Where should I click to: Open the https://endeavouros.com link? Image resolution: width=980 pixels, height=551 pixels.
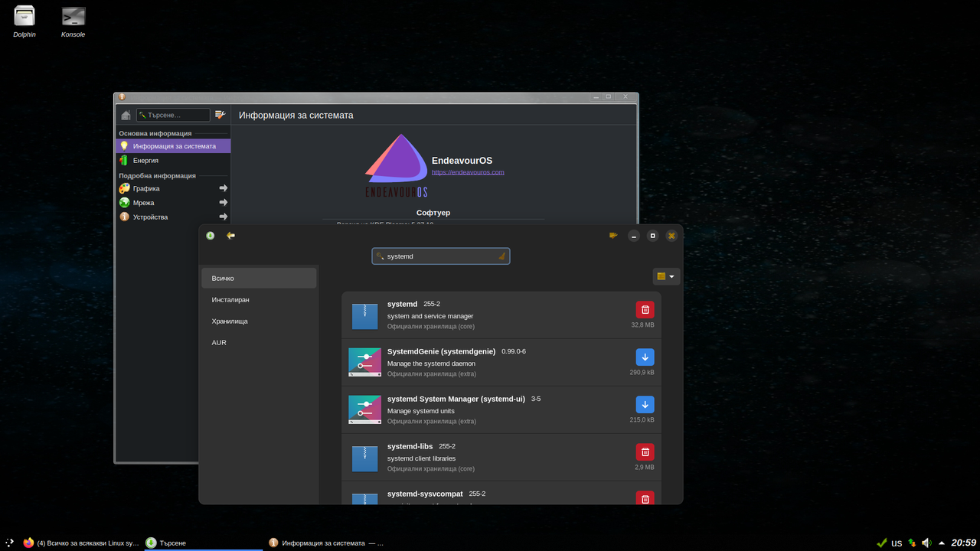[468, 172]
